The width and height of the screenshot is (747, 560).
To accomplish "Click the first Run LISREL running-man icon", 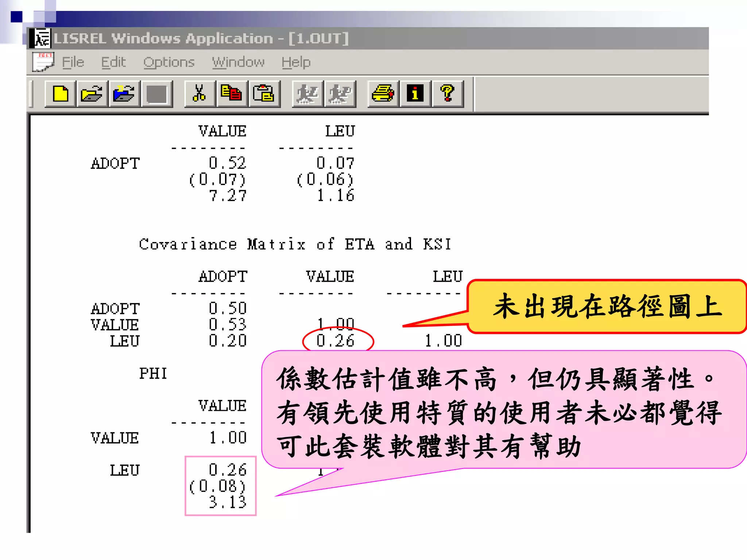I will tap(307, 94).
